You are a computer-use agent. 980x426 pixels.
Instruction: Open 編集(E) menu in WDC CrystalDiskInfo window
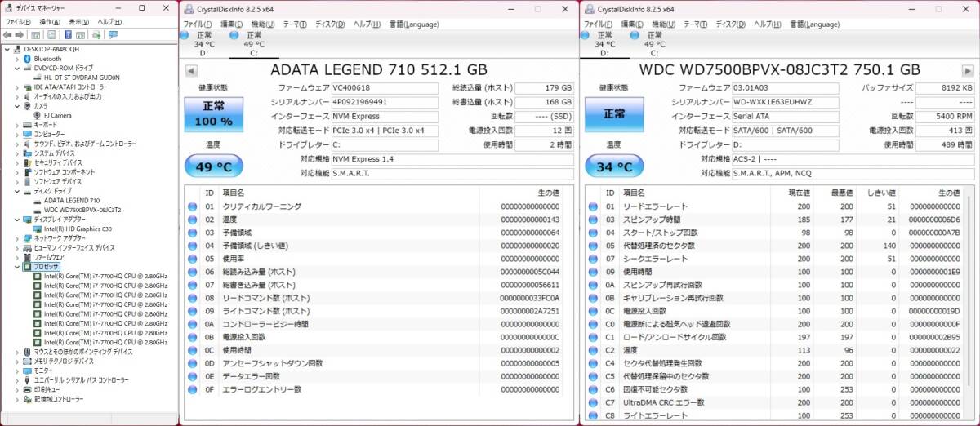click(633, 24)
